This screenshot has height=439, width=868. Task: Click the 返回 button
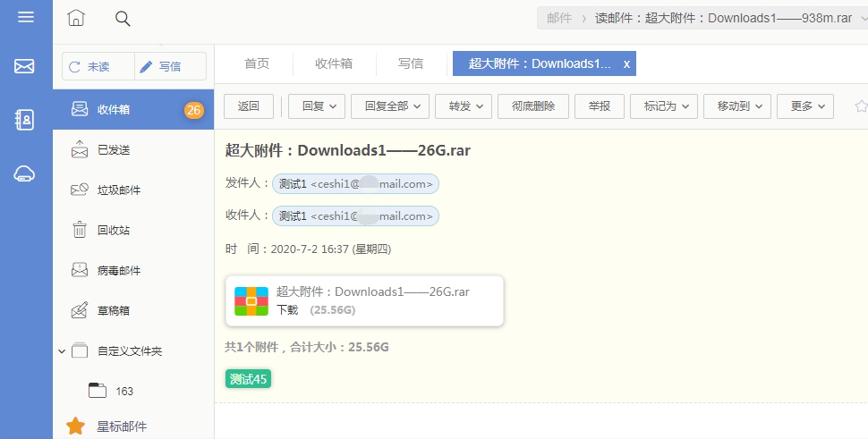249,106
